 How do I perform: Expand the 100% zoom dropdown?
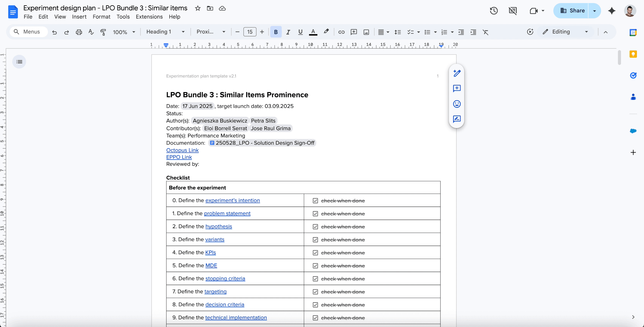124,32
